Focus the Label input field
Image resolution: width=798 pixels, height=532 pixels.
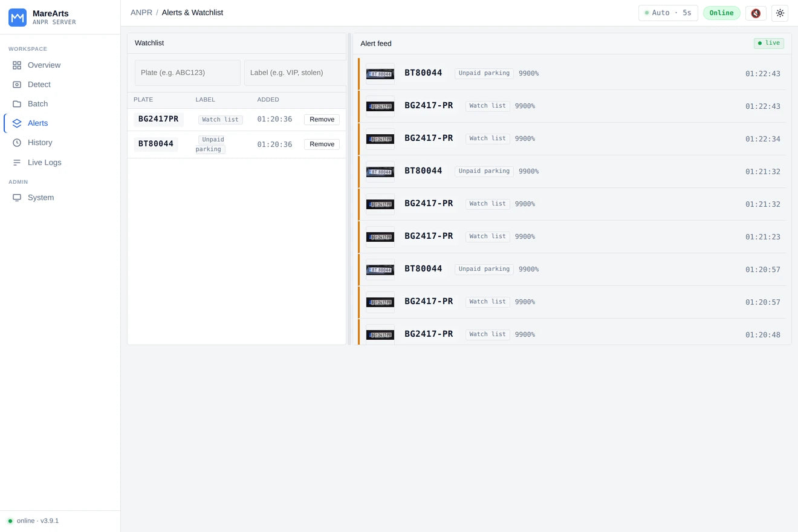click(295, 73)
